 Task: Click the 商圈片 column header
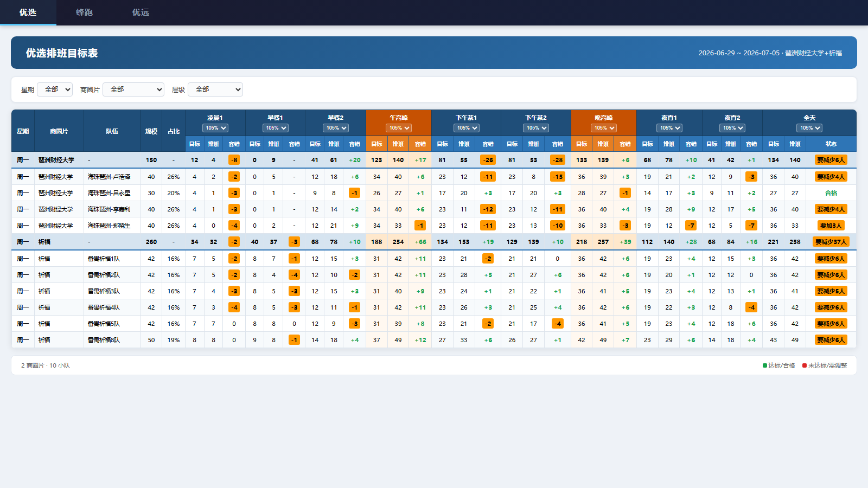[59, 131]
